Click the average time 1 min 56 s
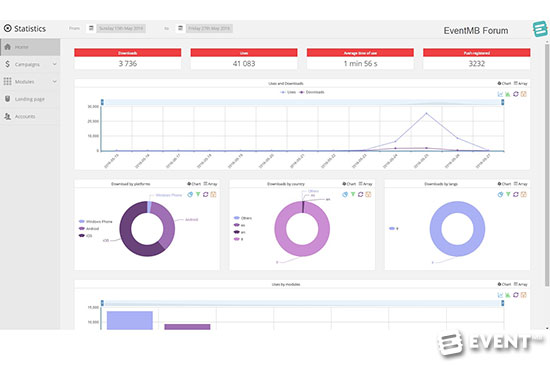550x365 pixels. pos(360,63)
